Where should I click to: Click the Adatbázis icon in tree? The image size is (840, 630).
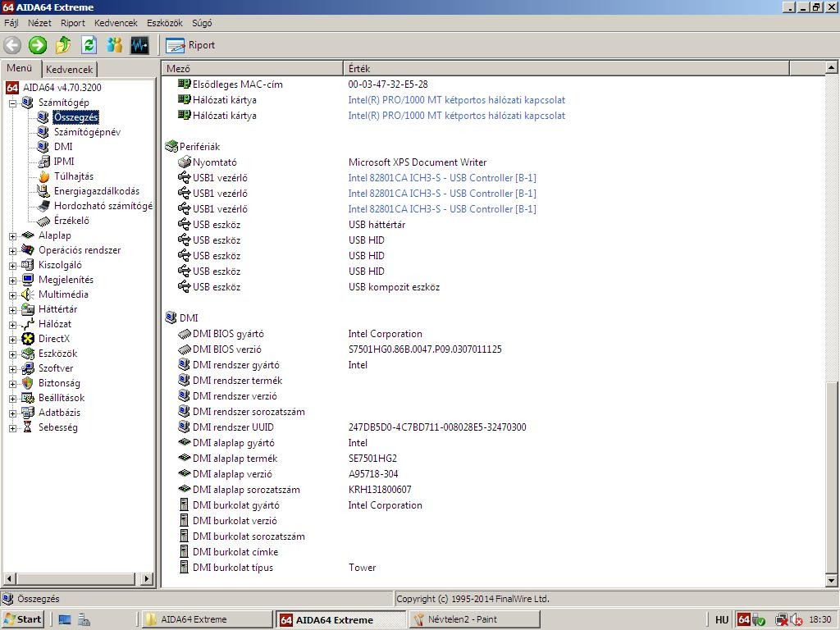click(28, 413)
